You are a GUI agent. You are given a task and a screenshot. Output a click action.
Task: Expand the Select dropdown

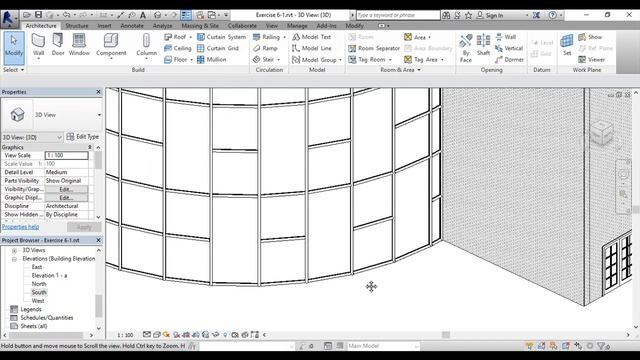coord(13,70)
